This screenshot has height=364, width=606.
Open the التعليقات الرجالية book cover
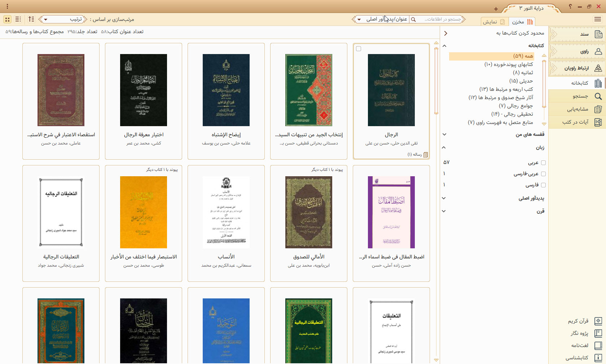(x=61, y=212)
